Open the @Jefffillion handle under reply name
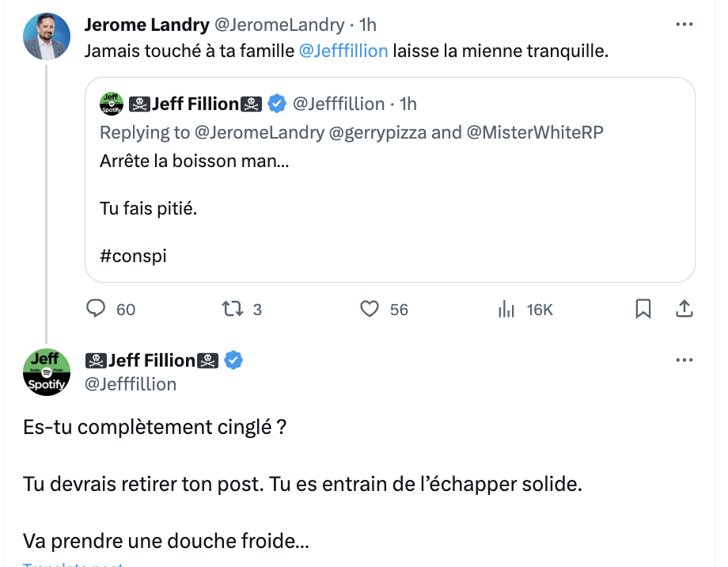The height and width of the screenshot is (567, 728). coord(131,384)
